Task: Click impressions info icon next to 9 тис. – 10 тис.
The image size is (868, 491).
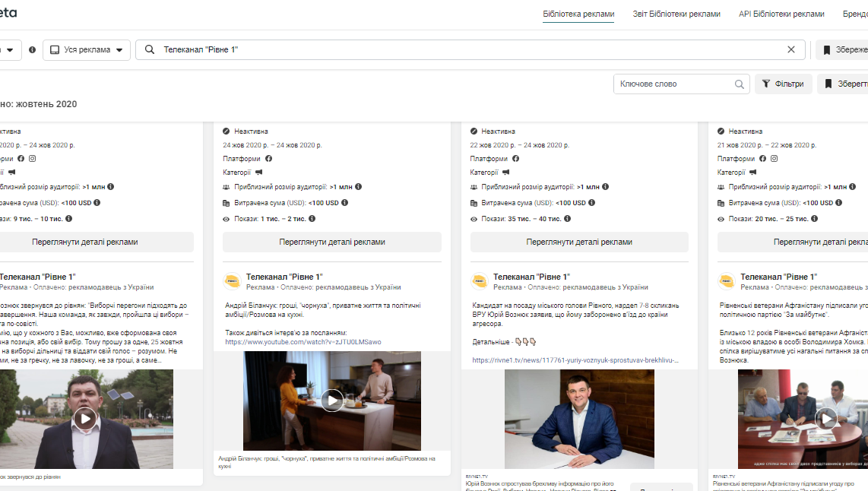Action: click(68, 219)
